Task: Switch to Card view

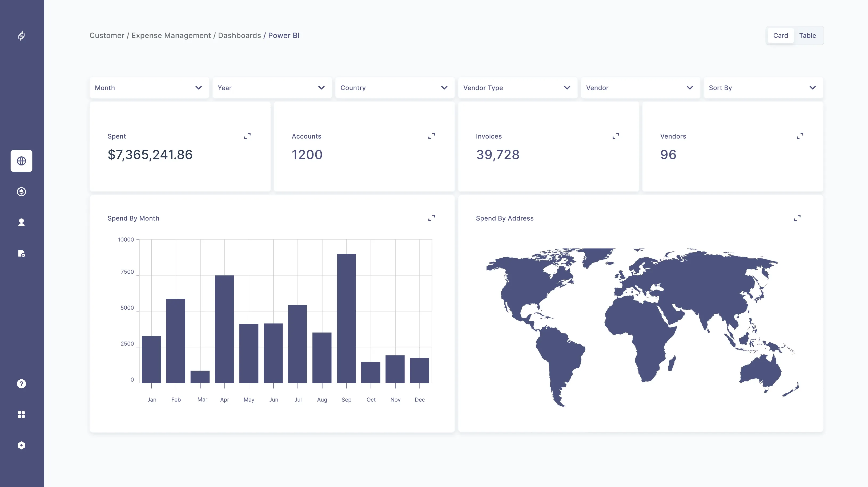Action: click(780, 36)
